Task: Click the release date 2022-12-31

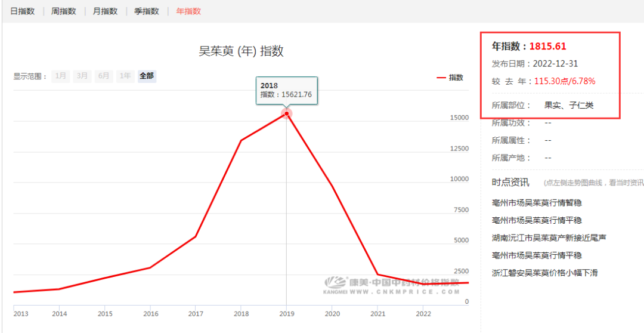Action: click(x=556, y=64)
